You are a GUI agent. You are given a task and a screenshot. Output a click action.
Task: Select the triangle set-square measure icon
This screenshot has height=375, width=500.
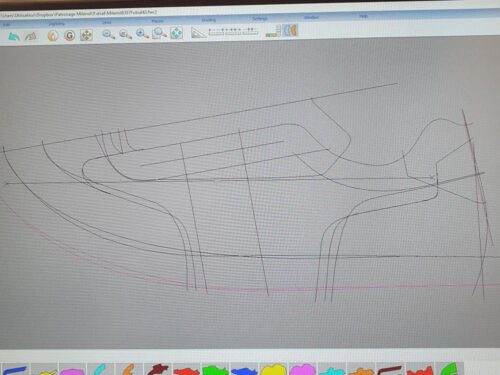[x=198, y=32]
